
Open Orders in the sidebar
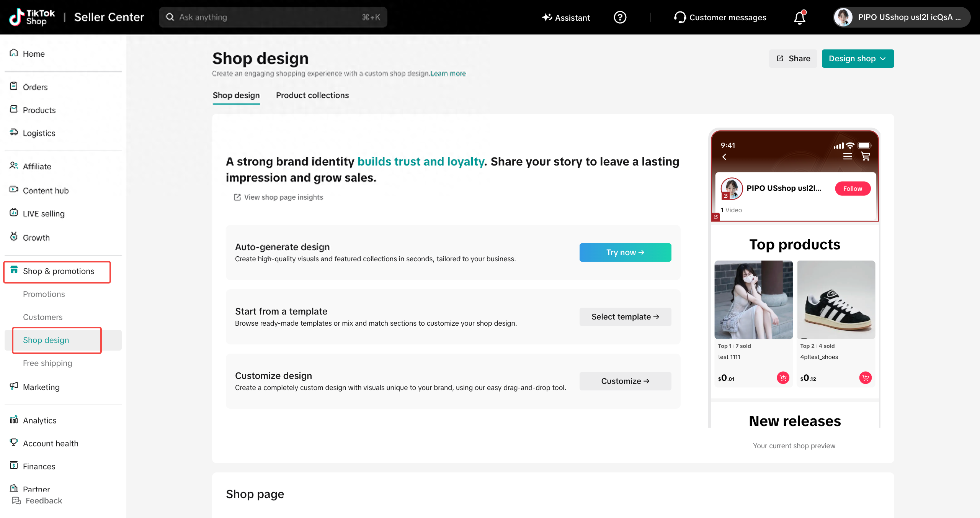point(35,87)
